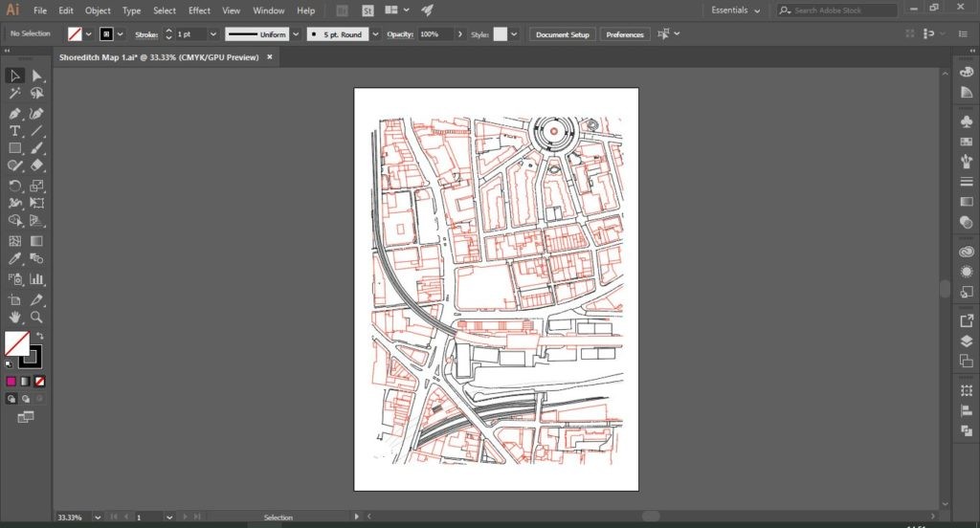Open zoom level dropdown at 33.33%
This screenshot has height=528, width=980.
coord(98,517)
